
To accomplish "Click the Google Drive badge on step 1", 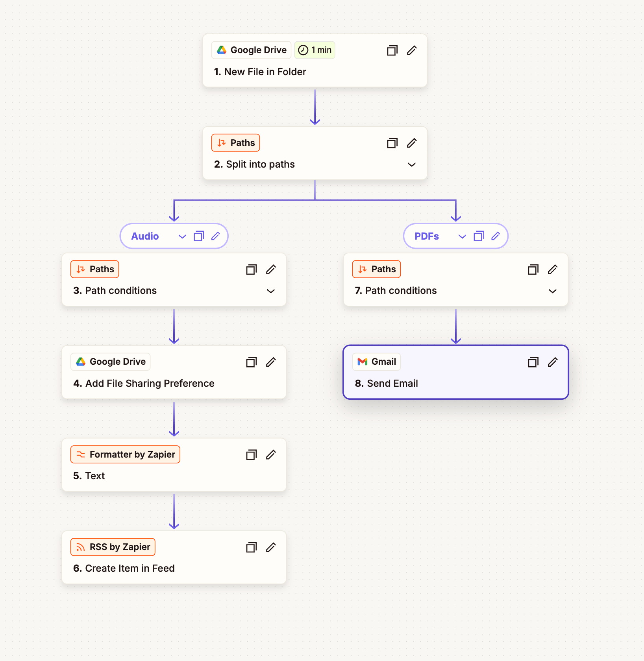I will point(252,50).
